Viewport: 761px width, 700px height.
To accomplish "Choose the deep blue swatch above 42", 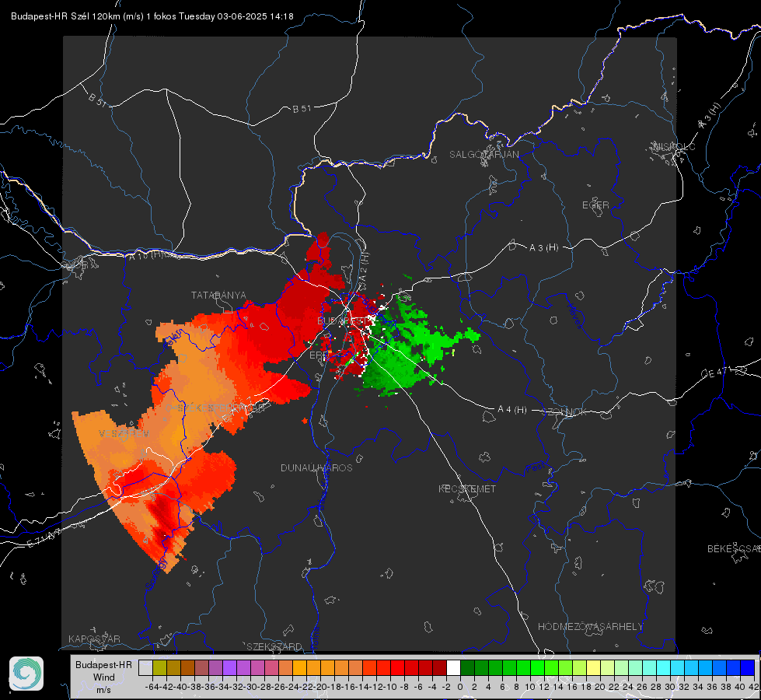I will pyautogui.click(x=748, y=667).
